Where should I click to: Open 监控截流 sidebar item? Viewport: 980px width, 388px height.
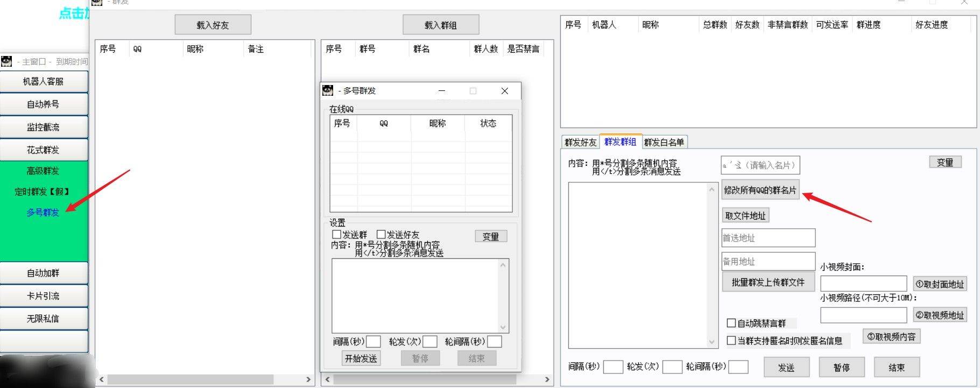click(44, 127)
